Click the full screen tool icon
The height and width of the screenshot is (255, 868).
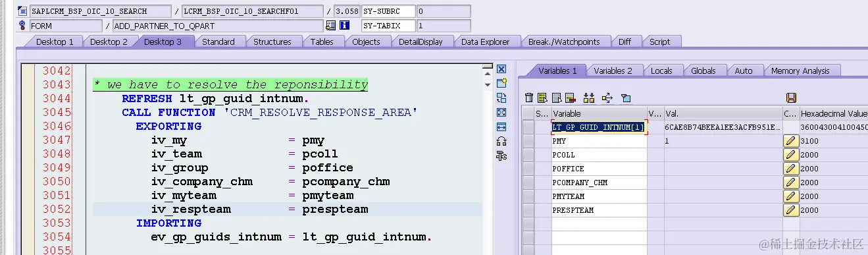pyautogui.click(x=501, y=113)
